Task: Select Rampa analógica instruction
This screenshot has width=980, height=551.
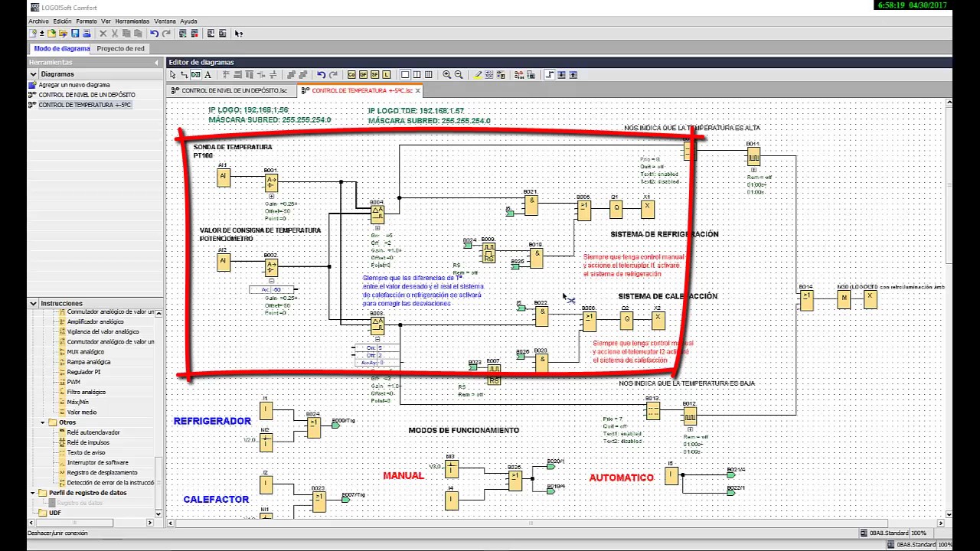Action: pos(88,361)
